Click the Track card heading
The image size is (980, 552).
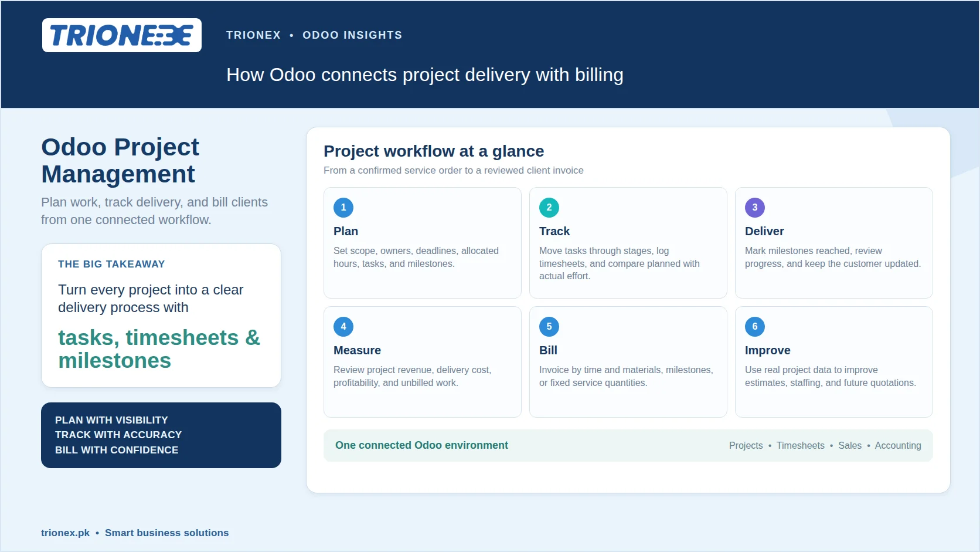pos(554,231)
